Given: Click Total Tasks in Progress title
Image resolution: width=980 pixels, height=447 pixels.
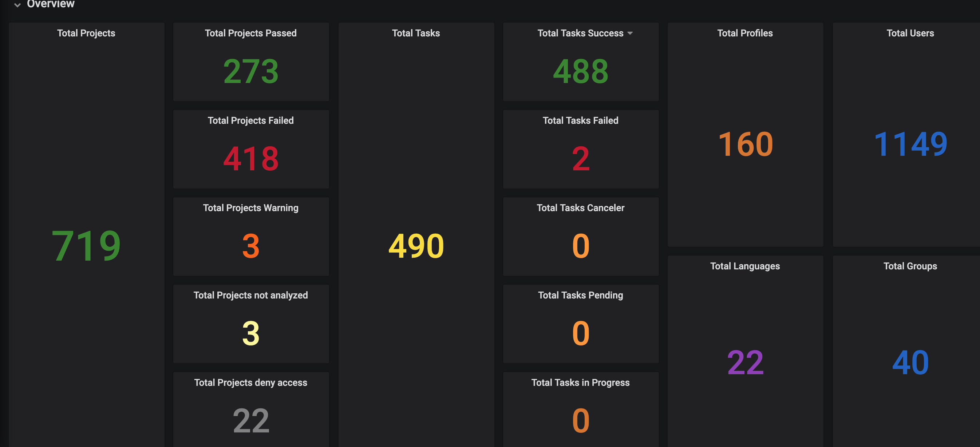Looking at the screenshot, I should 580,382.
